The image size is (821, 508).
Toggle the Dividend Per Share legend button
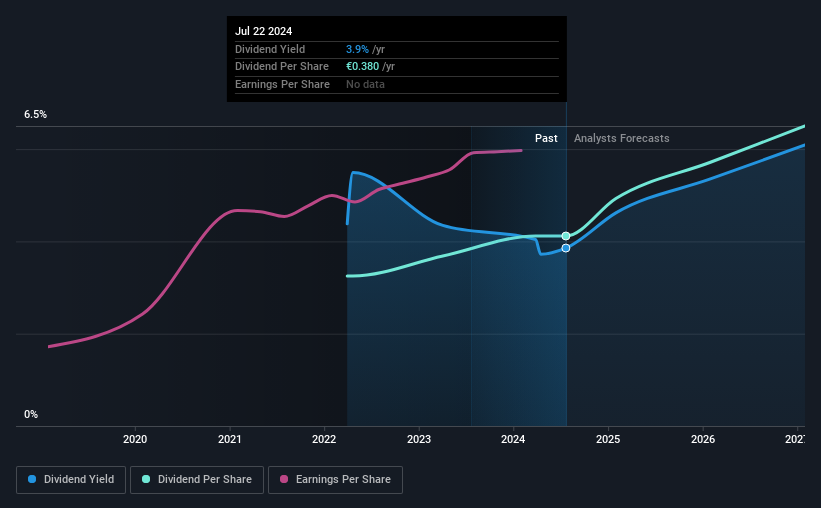tap(197, 480)
